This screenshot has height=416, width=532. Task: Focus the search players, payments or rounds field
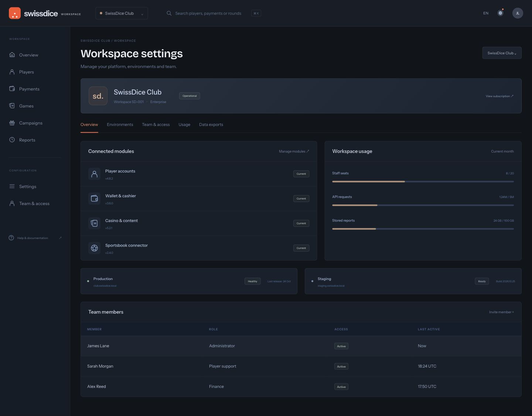pos(214,13)
